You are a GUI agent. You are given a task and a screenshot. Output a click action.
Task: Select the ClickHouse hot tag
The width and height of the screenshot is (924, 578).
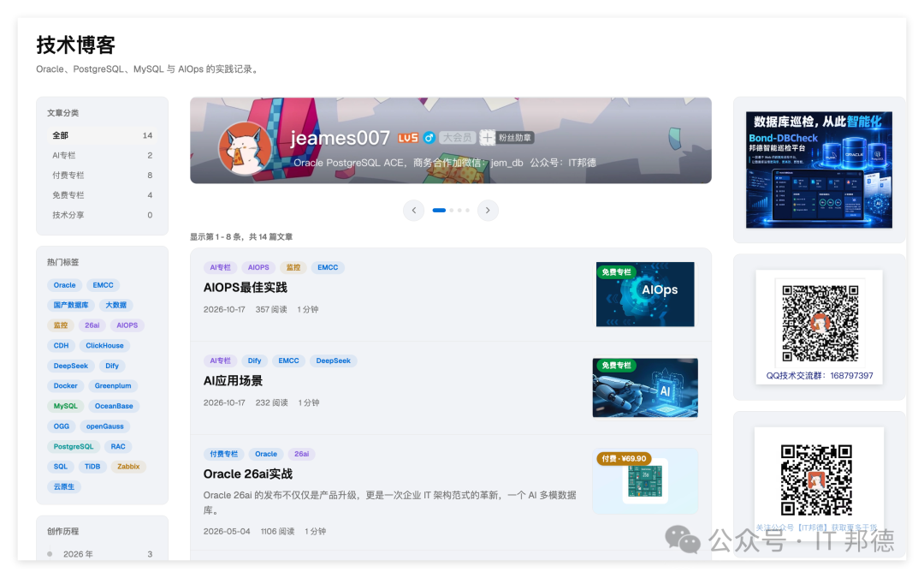coord(105,346)
